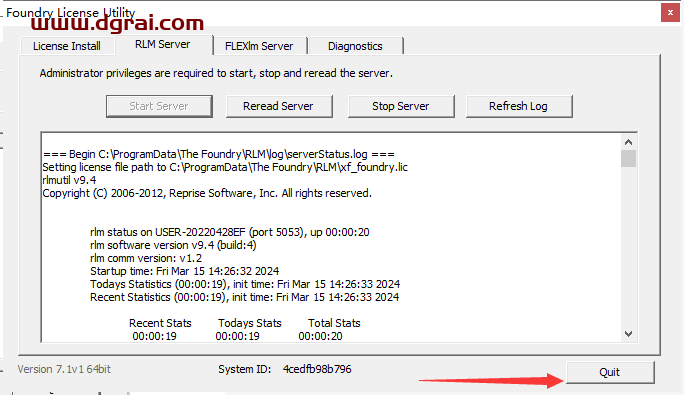Click the Version 7.1v1 64bit label
Image resolution: width=684 pixels, height=395 pixels.
(64, 369)
